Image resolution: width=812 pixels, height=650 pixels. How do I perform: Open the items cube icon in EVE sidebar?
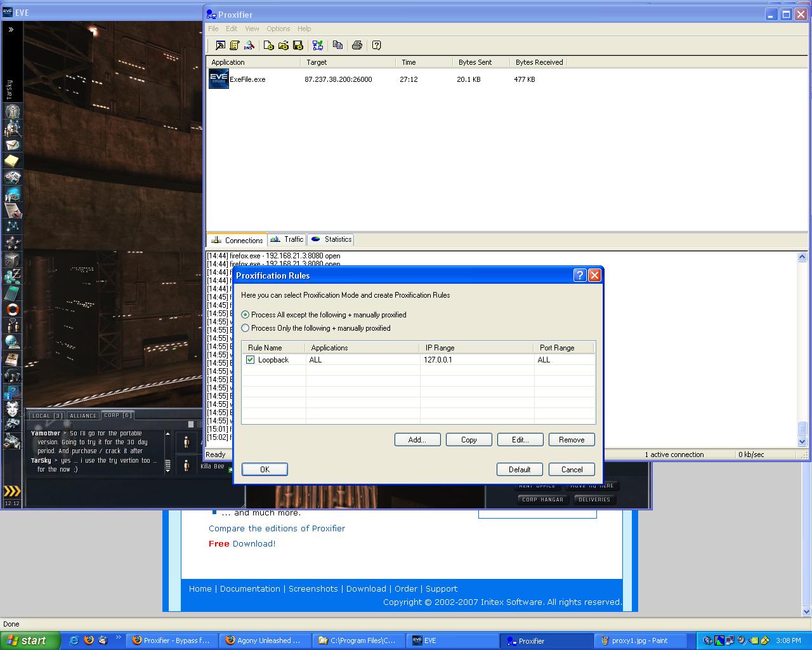pyautogui.click(x=13, y=260)
